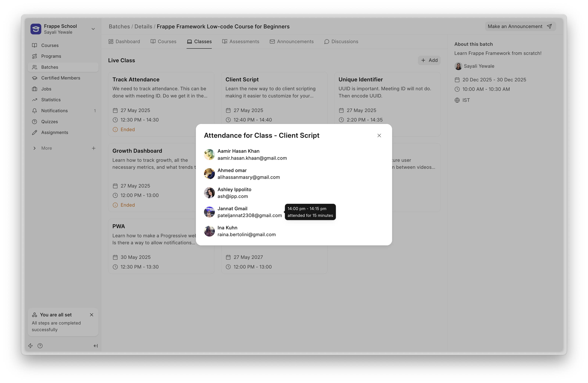The image size is (588, 383).
Task: Open the Track Attendance class card
Action: click(x=161, y=104)
